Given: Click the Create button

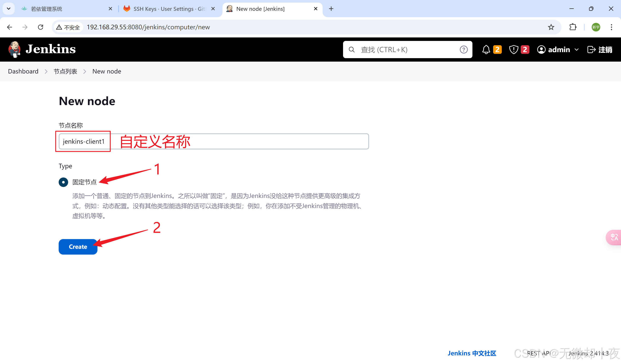Looking at the screenshot, I should coord(78,247).
